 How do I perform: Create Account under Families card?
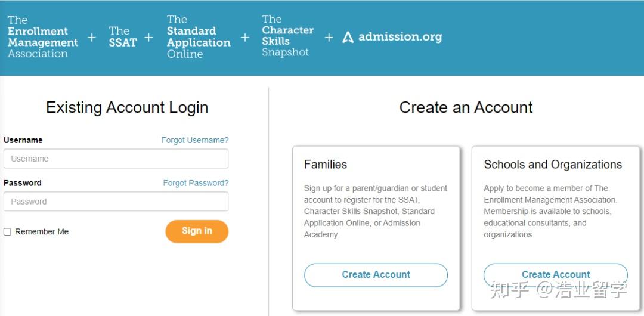[x=376, y=275]
